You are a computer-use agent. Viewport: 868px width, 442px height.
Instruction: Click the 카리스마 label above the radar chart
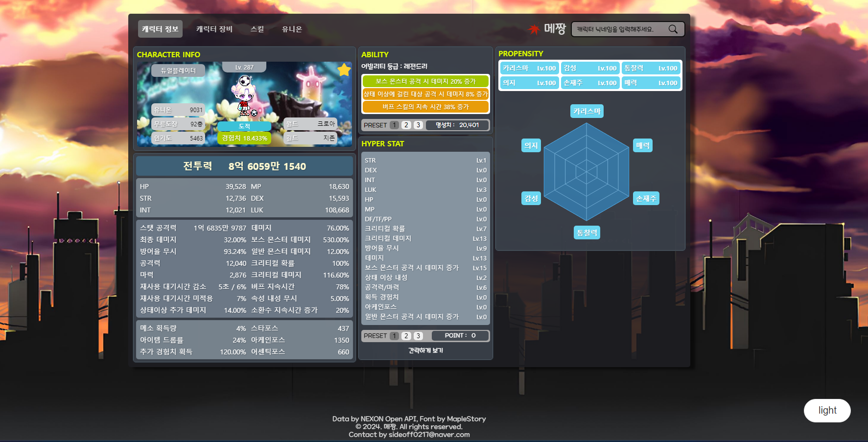[586, 111]
